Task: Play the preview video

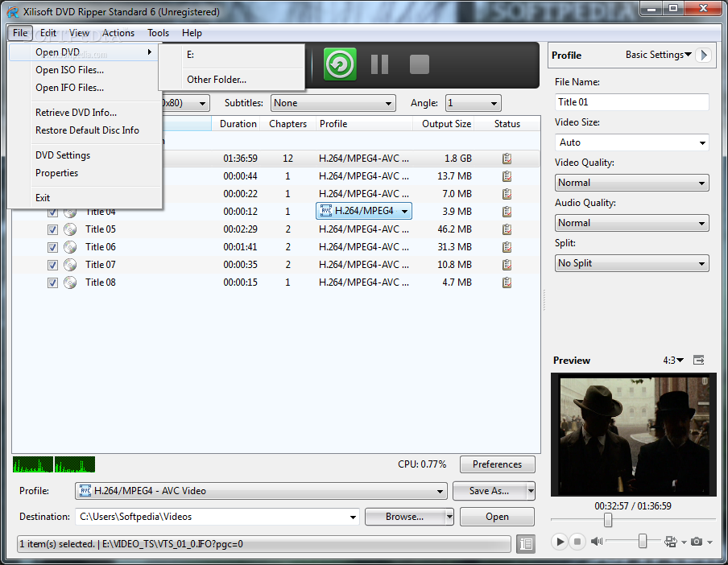Action: [x=560, y=542]
